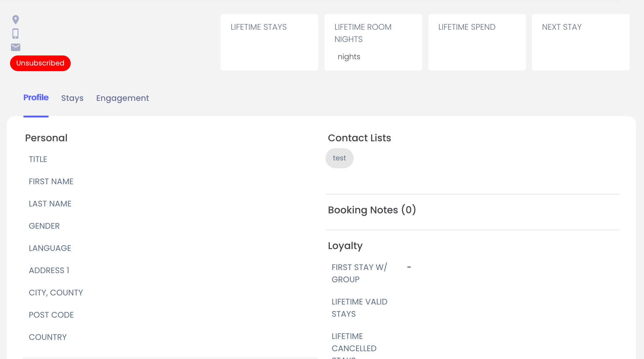Click the Lifetime Stays card
This screenshot has width=644, height=359.
tap(269, 42)
